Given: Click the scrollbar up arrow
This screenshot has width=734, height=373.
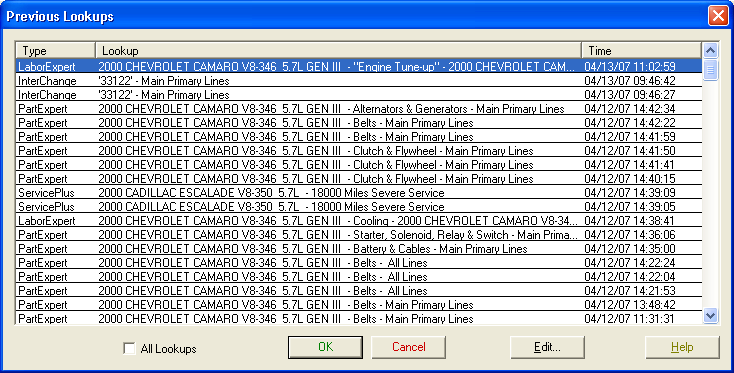Looking at the screenshot, I should click(711, 50).
